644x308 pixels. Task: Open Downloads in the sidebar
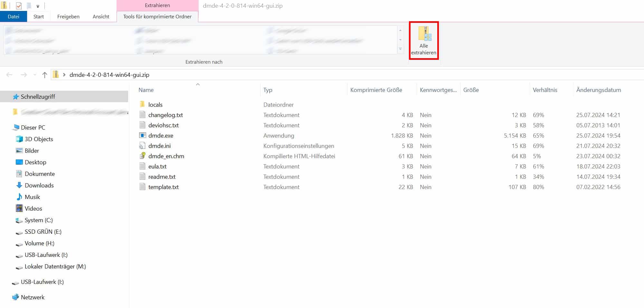(39, 185)
